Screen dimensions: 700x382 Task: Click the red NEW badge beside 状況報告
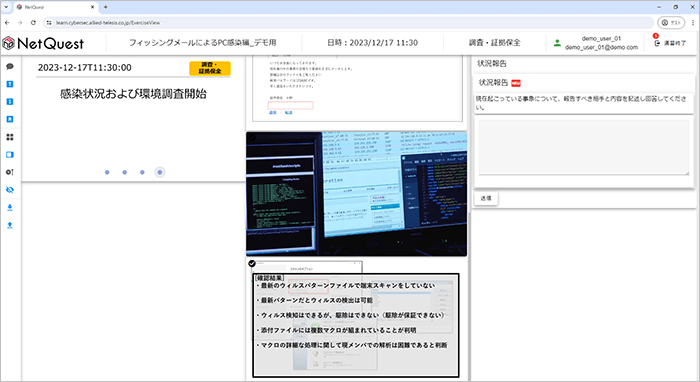coord(516,83)
